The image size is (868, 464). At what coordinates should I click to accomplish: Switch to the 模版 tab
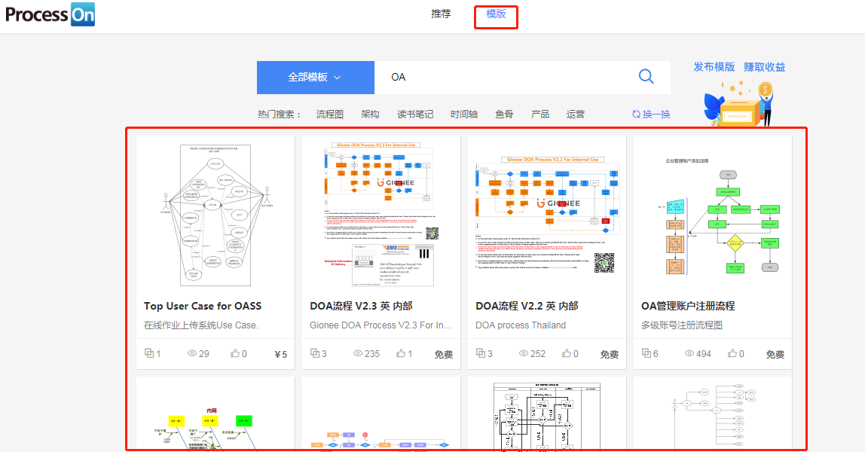point(496,14)
